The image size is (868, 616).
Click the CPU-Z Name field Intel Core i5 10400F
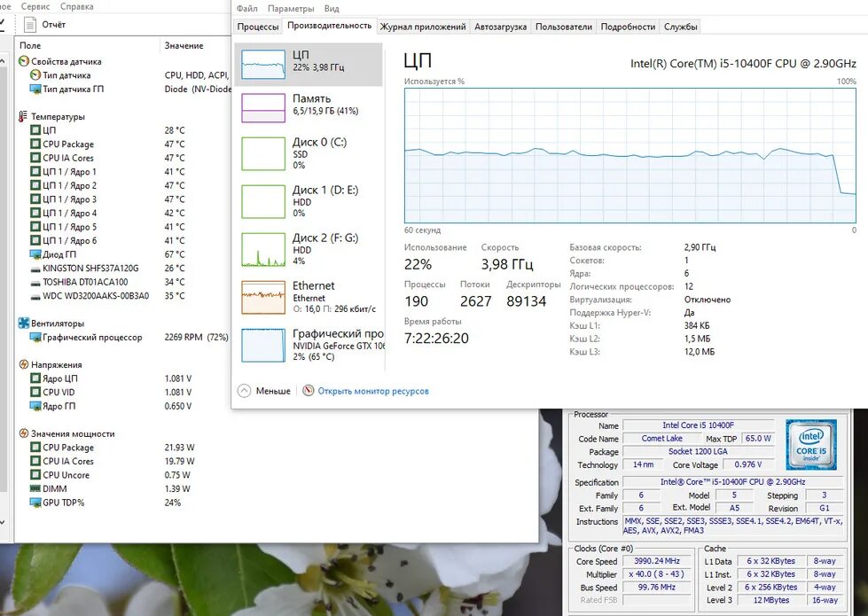click(698, 425)
